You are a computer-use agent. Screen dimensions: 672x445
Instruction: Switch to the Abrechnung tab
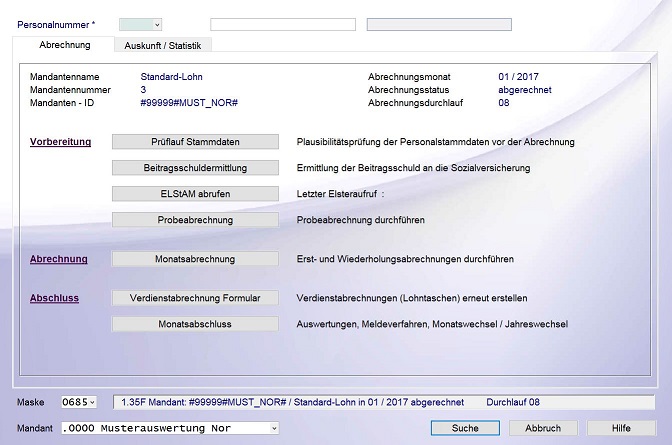[65, 45]
